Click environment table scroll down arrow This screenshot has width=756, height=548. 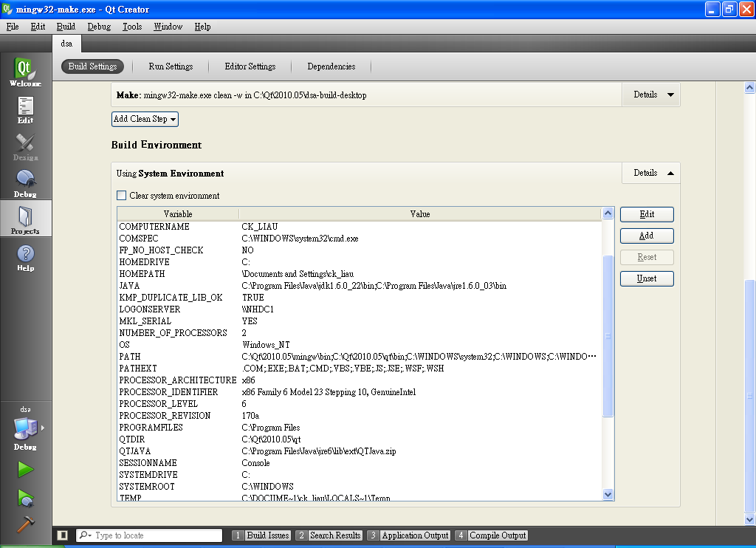[608, 494]
